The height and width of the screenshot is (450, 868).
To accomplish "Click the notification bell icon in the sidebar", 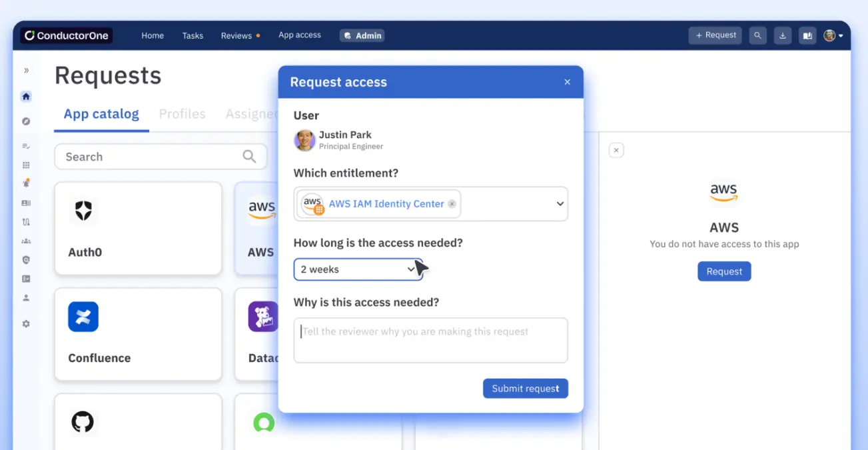I will [x=26, y=183].
